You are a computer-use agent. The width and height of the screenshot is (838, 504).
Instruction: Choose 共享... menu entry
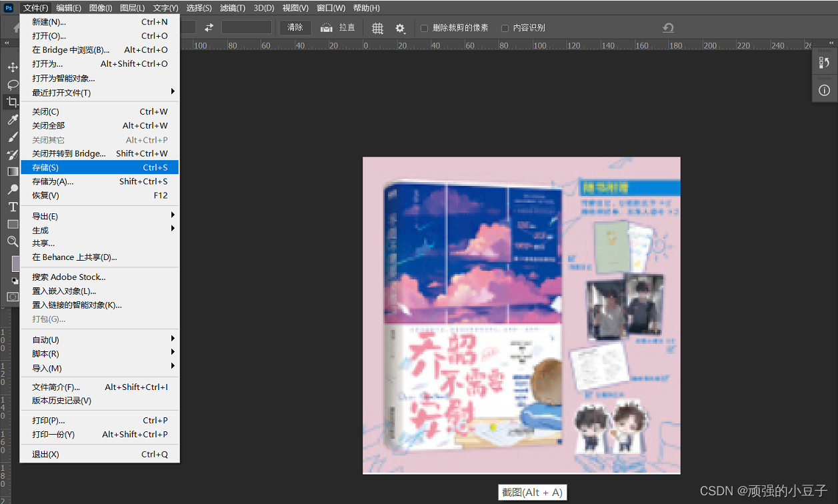pyautogui.click(x=100, y=243)
